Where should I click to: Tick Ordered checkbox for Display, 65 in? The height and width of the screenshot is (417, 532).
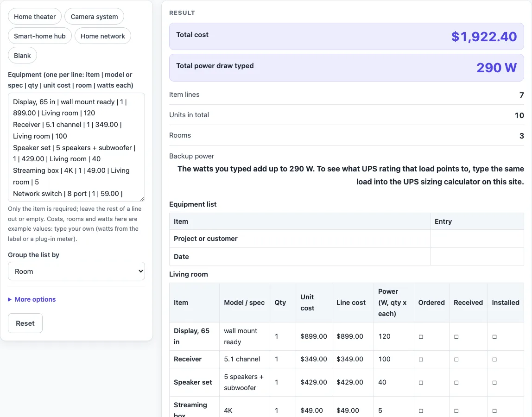tap(421, 336)
